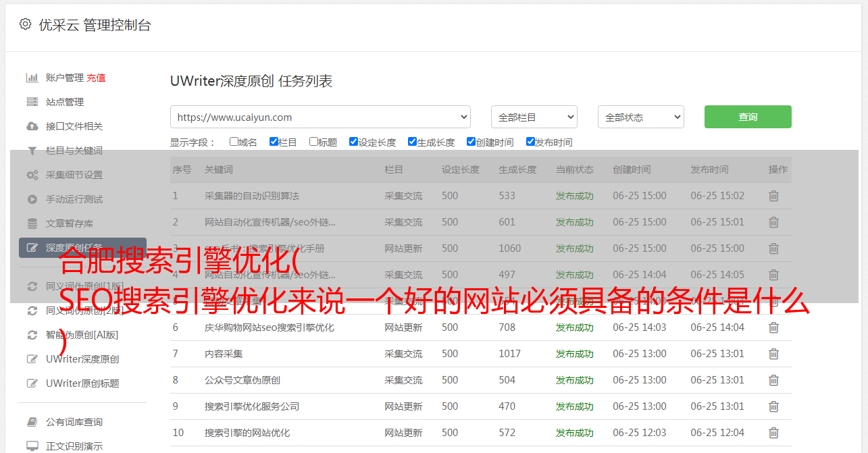The height and width of the screenshot is (453, 868).
Task: Click the cloud upload icon for 接口文件相关
Action: pyautogui.click(x=32, y=126)
